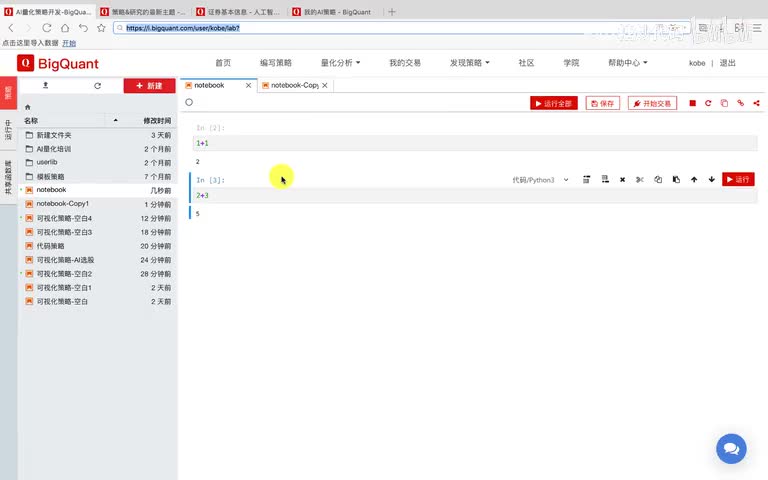Click the kobe username link

pyautogui.click(x=697, y=63)
